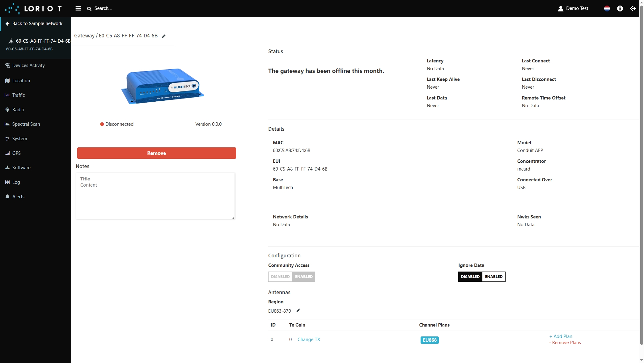Click the pencil icon next to gateway name
The image size is (644, 363).
click(x=164, y=36)
